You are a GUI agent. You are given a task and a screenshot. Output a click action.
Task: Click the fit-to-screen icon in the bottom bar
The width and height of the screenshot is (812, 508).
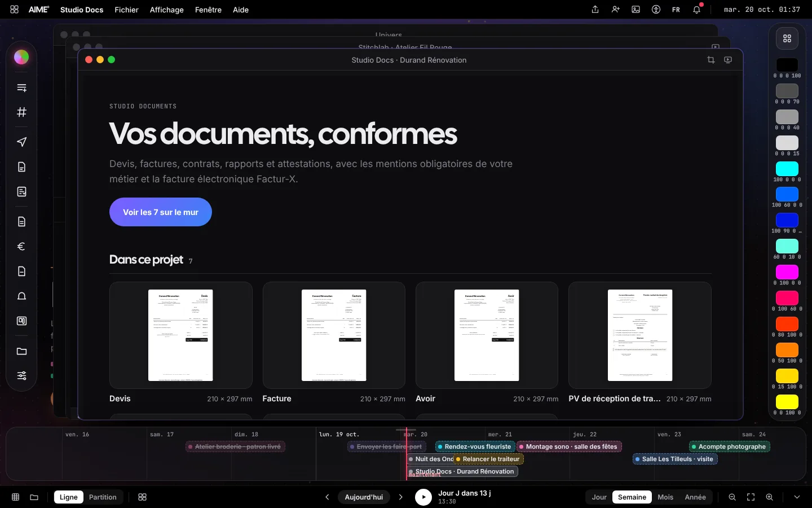click(x=751, y=497)
